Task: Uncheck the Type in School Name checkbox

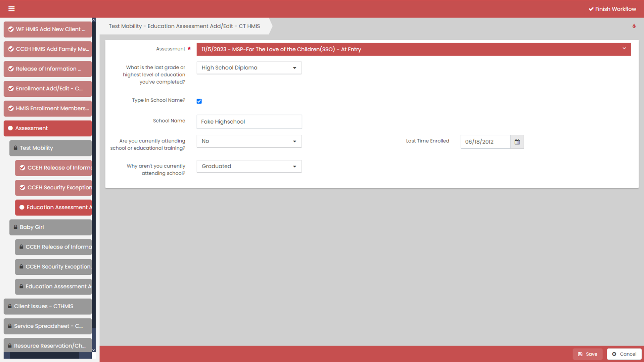Action: pyautogui.click(x=199, y=101)
